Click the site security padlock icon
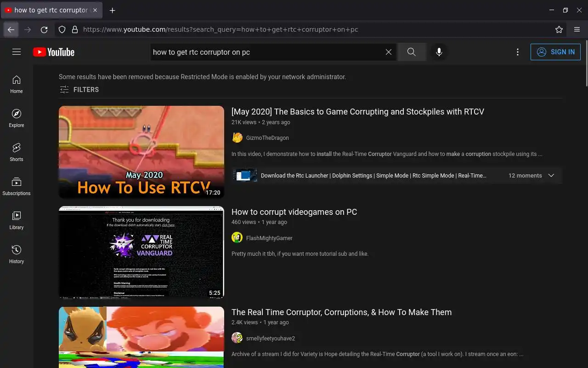The width and height of the screenshot is (588, 368). coord(75,29)
